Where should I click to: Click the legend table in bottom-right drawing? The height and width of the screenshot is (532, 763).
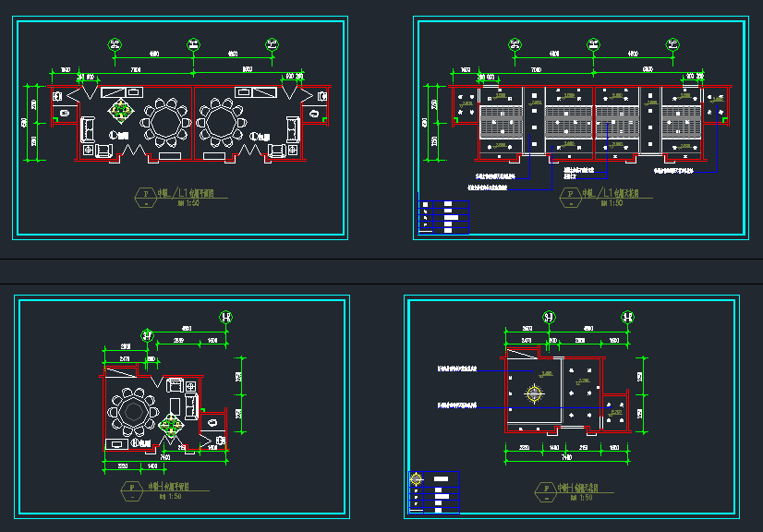[433, 491]
